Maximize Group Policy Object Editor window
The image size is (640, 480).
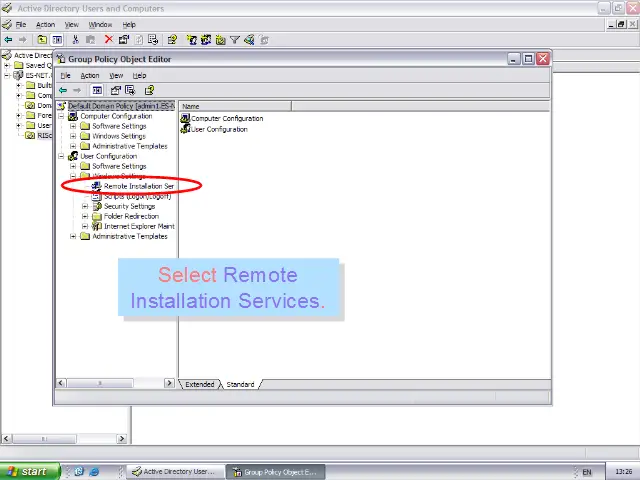click(x=528, y=59)
